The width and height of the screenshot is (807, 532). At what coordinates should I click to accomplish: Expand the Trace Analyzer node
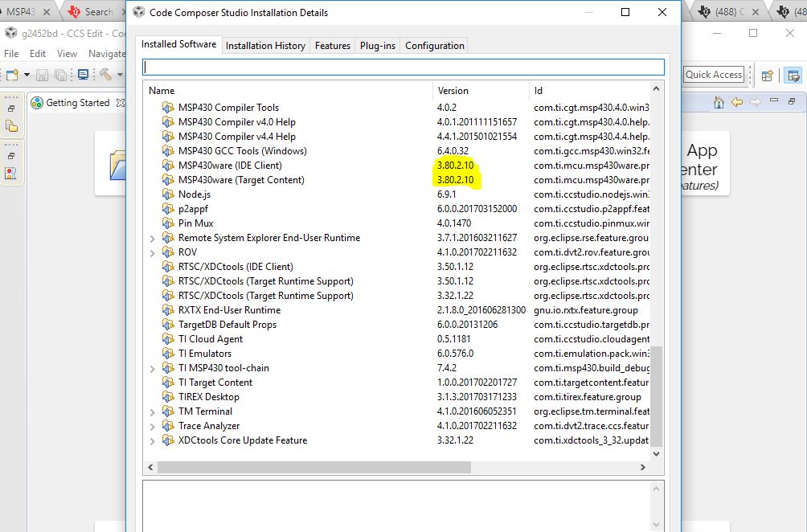click(153, 427)
